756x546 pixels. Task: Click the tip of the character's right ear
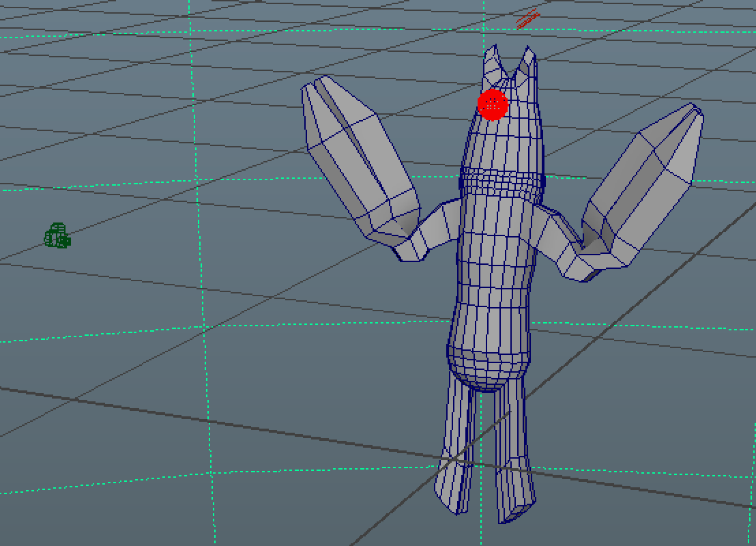pos(528,51)
